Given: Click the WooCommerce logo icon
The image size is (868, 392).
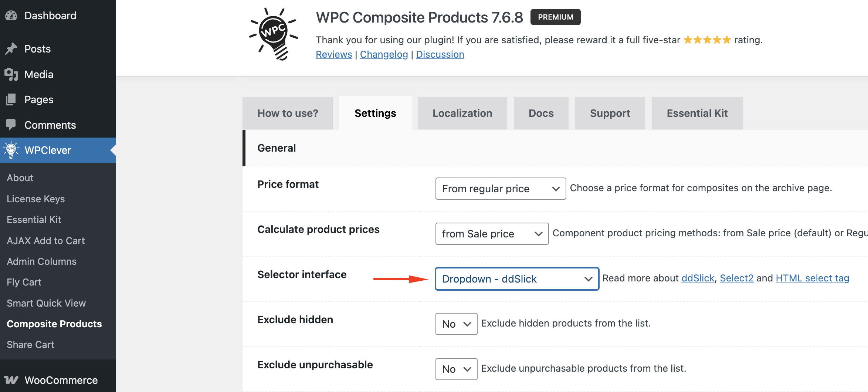Looking at the screenshot, I should (x=11, y=380).
